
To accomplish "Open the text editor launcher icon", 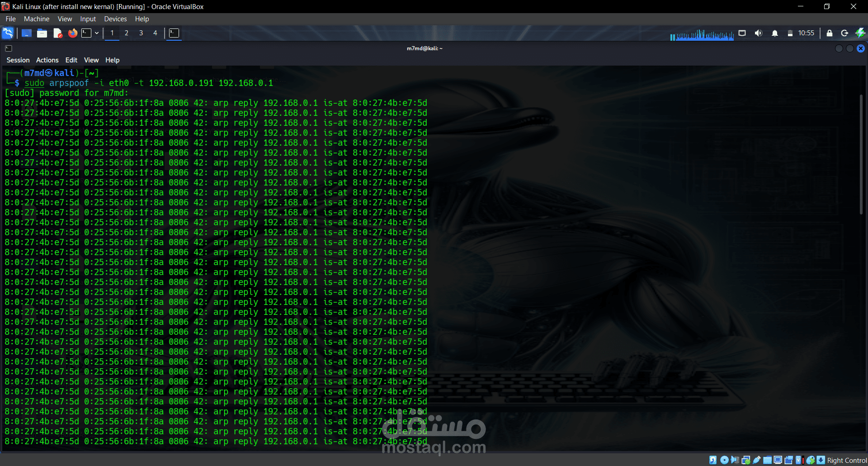I will [x=57, y=33].
